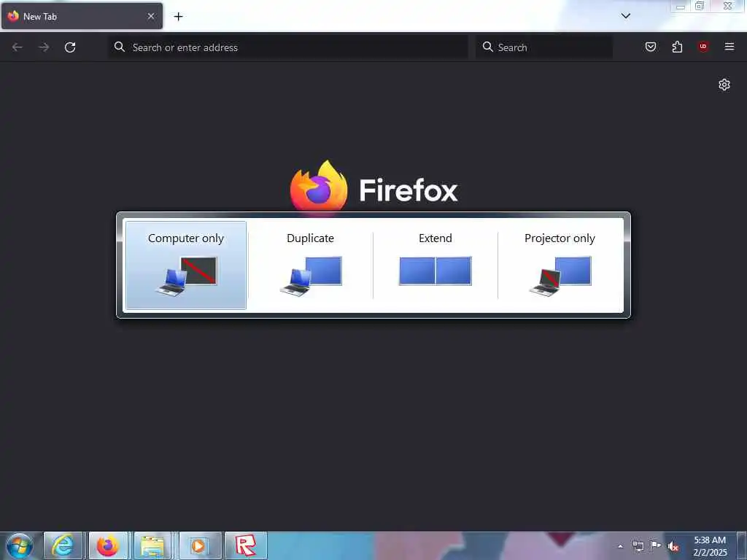Open the Save to Pocket icon
This screenshot has width=747, height=560.
651,47
